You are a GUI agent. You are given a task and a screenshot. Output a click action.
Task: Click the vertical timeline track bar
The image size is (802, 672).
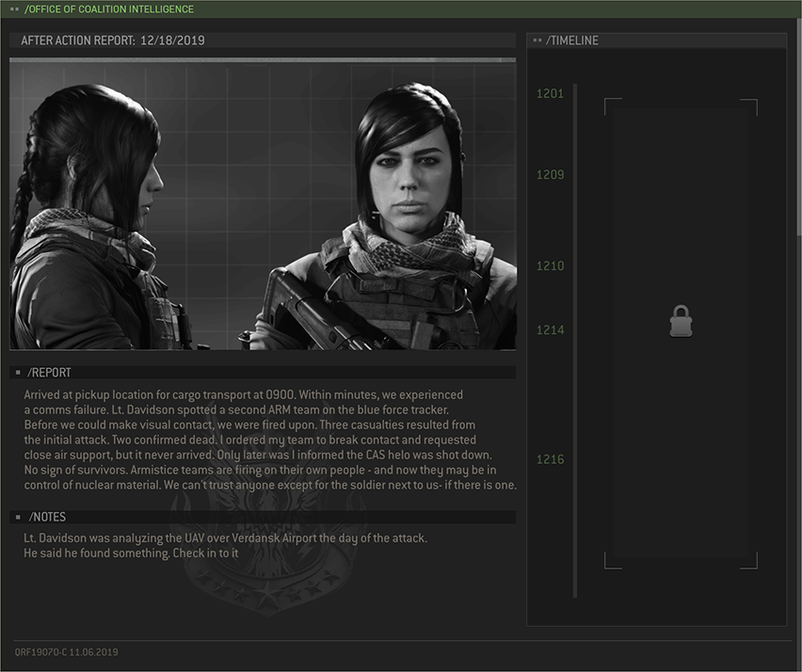[x=575, y=340]
